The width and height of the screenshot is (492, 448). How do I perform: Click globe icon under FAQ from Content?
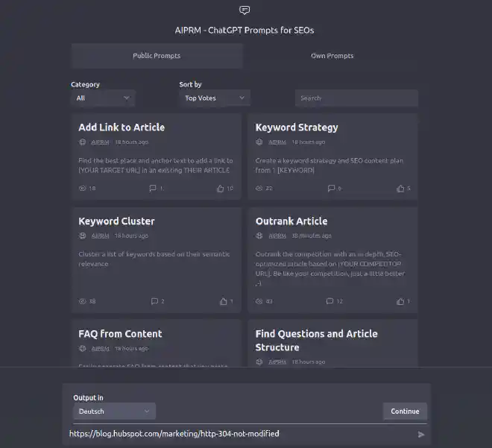click(82, 348)
